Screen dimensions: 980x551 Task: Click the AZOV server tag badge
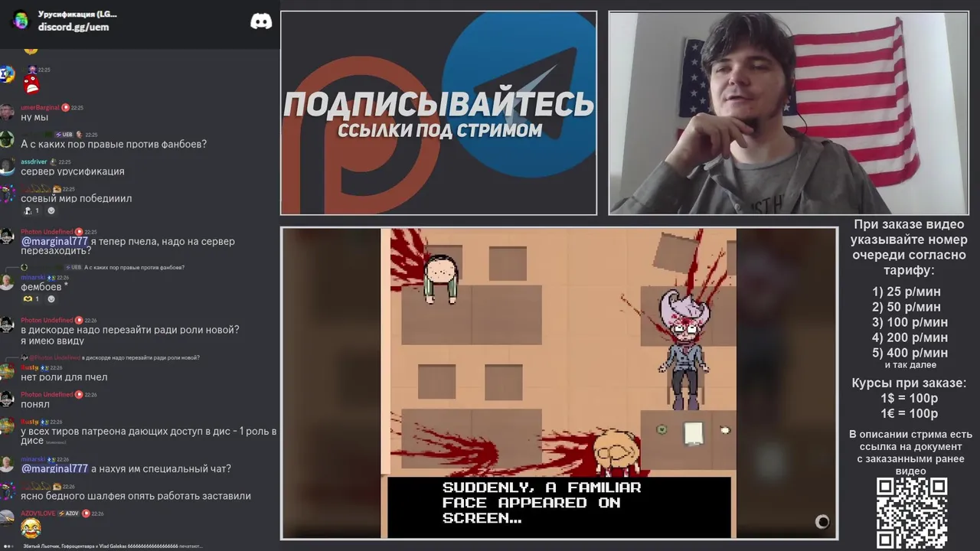69,514
